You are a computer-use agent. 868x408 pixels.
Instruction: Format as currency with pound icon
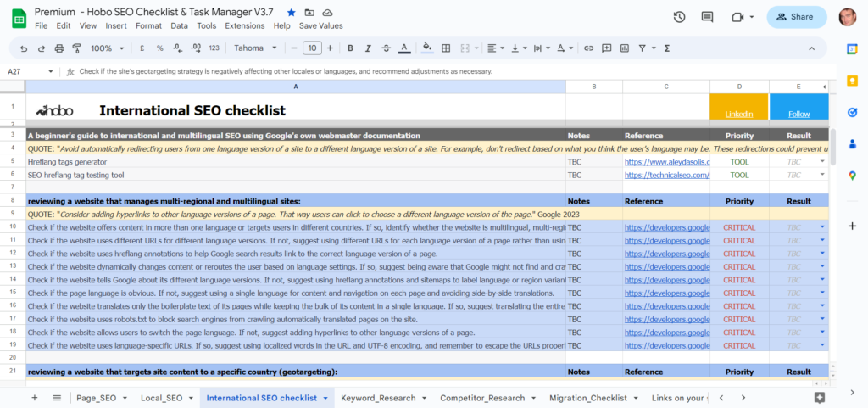(142, 48)
